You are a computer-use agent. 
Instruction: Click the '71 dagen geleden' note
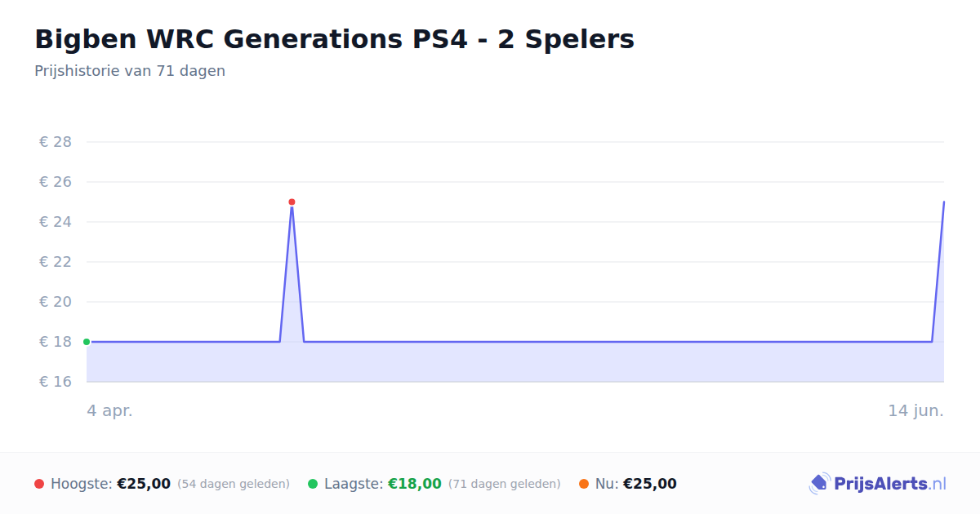tap(505, 484)
